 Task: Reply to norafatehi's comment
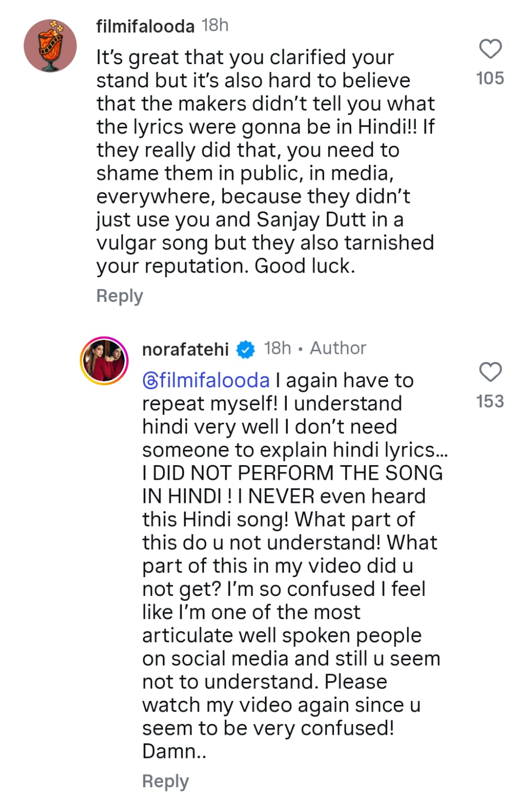165,781
